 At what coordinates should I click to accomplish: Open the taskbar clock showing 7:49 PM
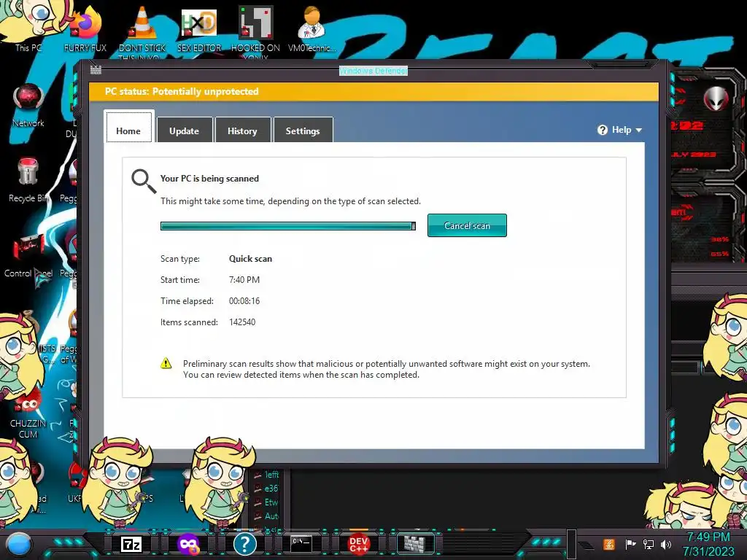click(x=708, y=544)
